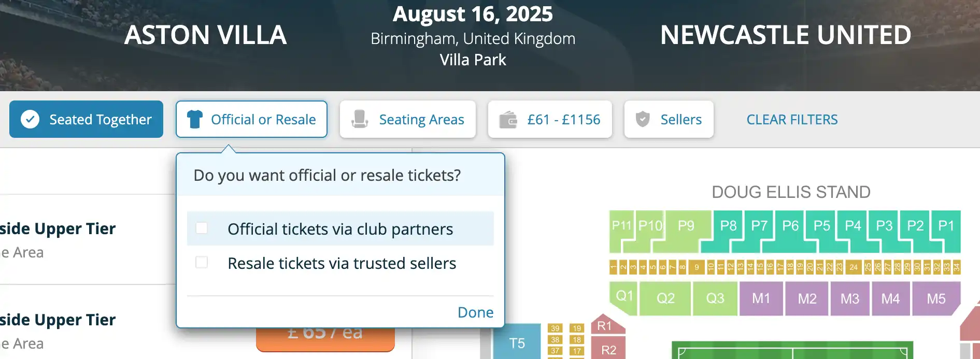
Task: Collapse the Official or Resale popup
Action: pyautogui.click(x=251, y=119)
